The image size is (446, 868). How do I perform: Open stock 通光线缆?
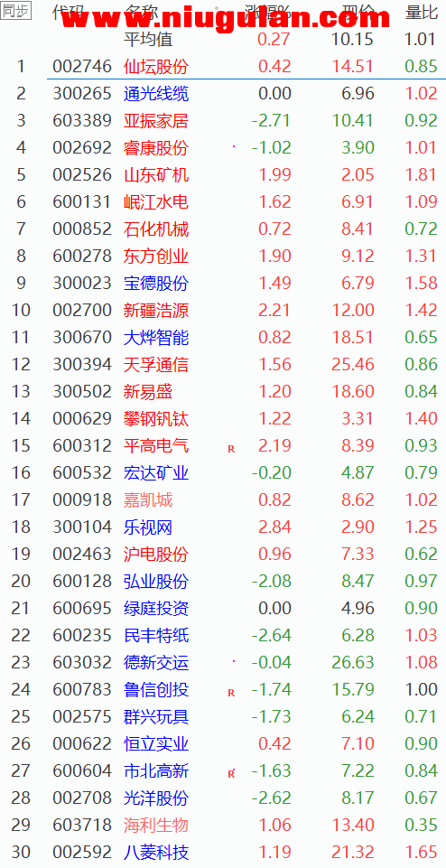(x=156, y=94)
